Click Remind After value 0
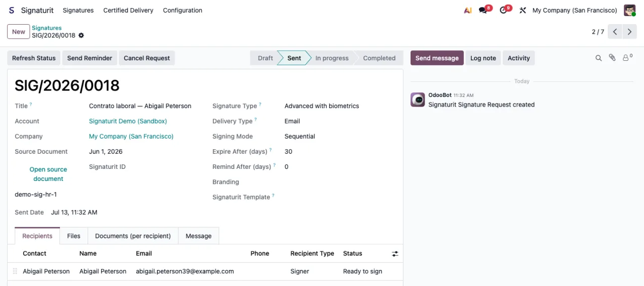Viewport: 644px width, 286px height. pyautogui.click(x=286, y=167)
